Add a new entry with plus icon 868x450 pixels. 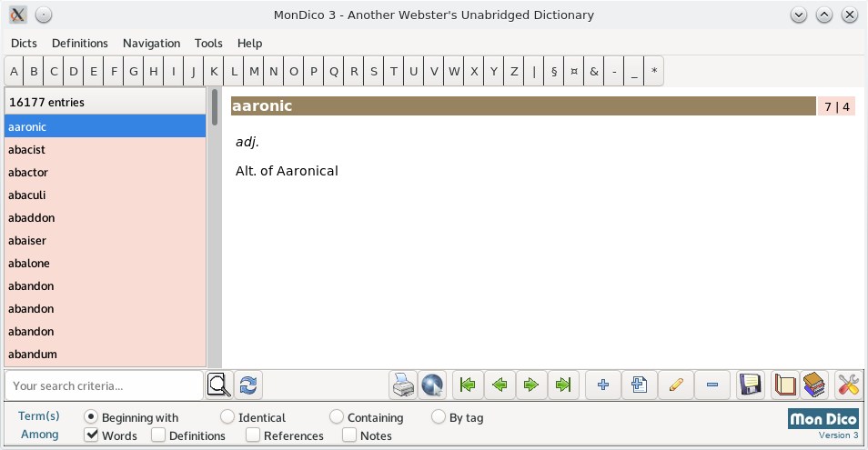pos(603,385)
